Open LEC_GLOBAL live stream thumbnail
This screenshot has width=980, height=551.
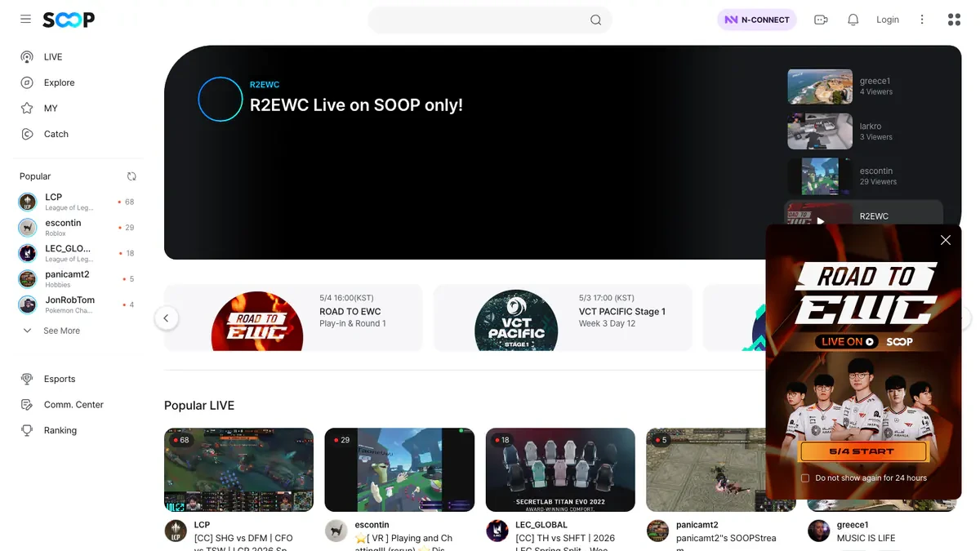[560, 469]
